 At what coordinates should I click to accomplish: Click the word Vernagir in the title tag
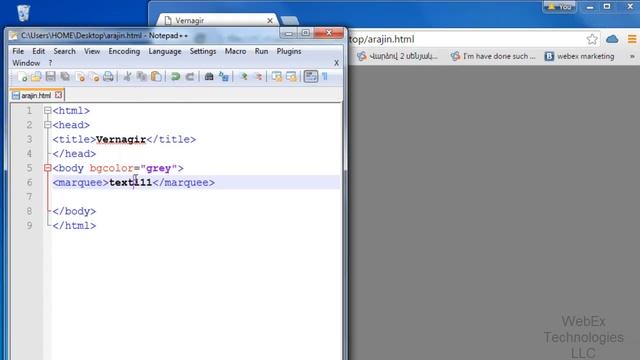pyautogui.click(x=121, y=140)
